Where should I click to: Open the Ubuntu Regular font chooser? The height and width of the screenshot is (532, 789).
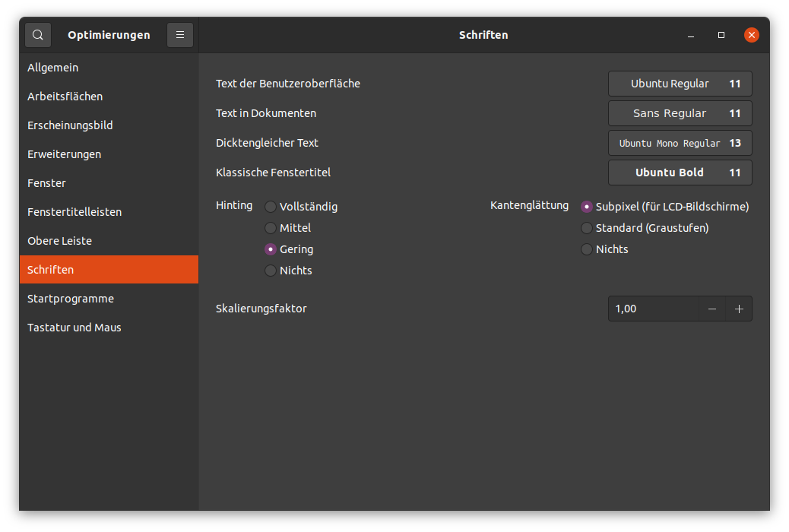pyautogui.click(x=680, y=84)
